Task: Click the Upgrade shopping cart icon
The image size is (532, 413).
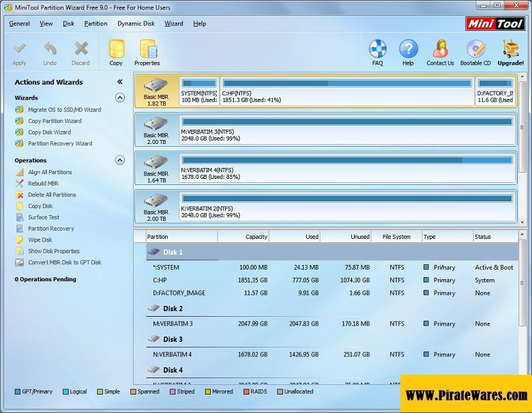Action: [x=510, y=52]
